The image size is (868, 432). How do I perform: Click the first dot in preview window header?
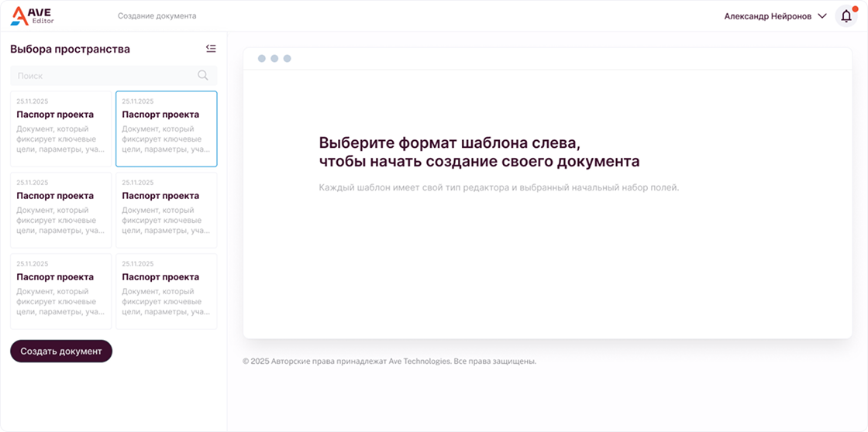pyautogui.click(x=262, y=59)
